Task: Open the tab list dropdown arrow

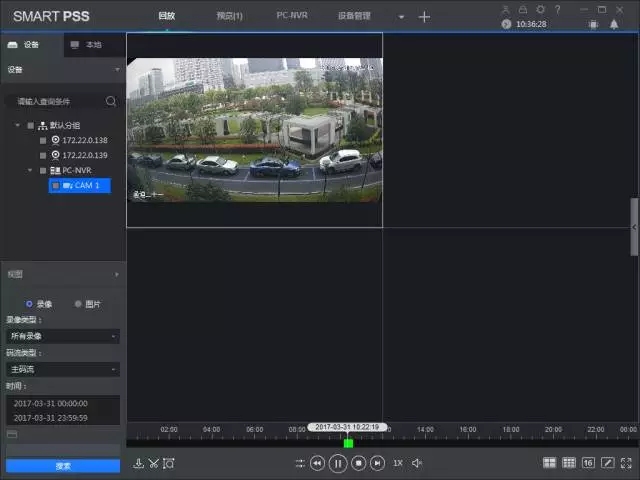Action: click(x=401, y=17)
